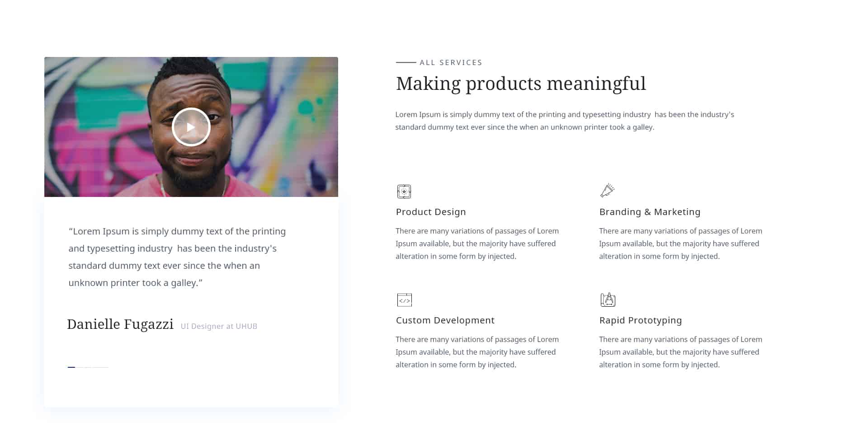Click the intro paragraph under the main heading
The width and height of the screenshot is (868, 431).
tap(565, 121)
